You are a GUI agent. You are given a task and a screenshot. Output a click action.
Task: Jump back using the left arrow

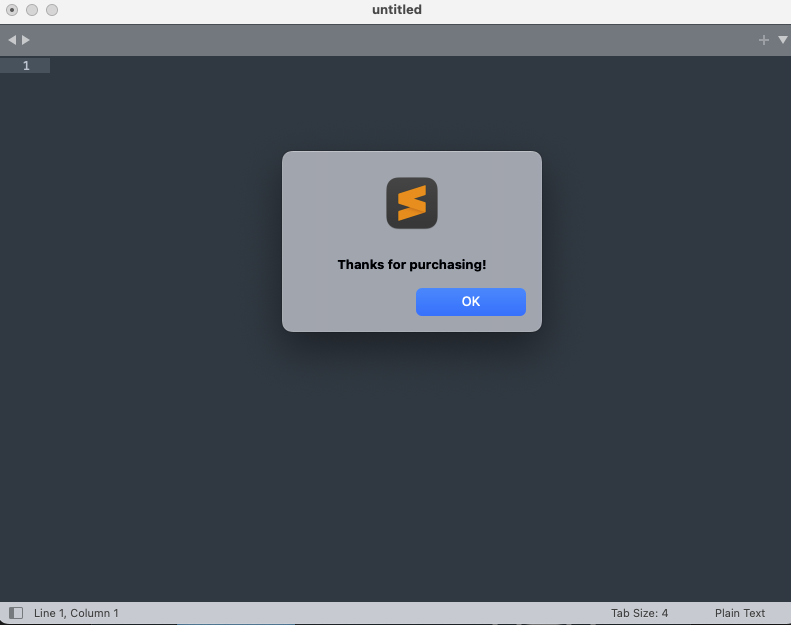(12, 40)
